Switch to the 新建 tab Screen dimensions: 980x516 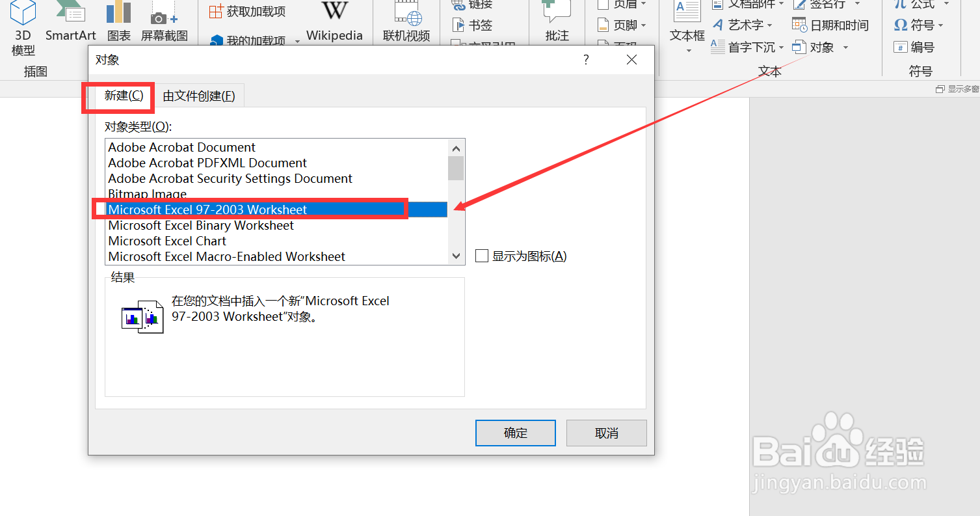[124, 96]
